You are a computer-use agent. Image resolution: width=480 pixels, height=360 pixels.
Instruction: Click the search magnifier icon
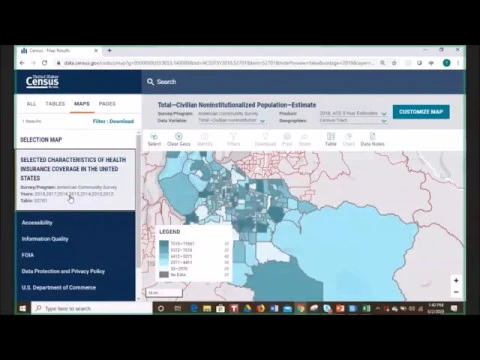(x=150, y=82)
